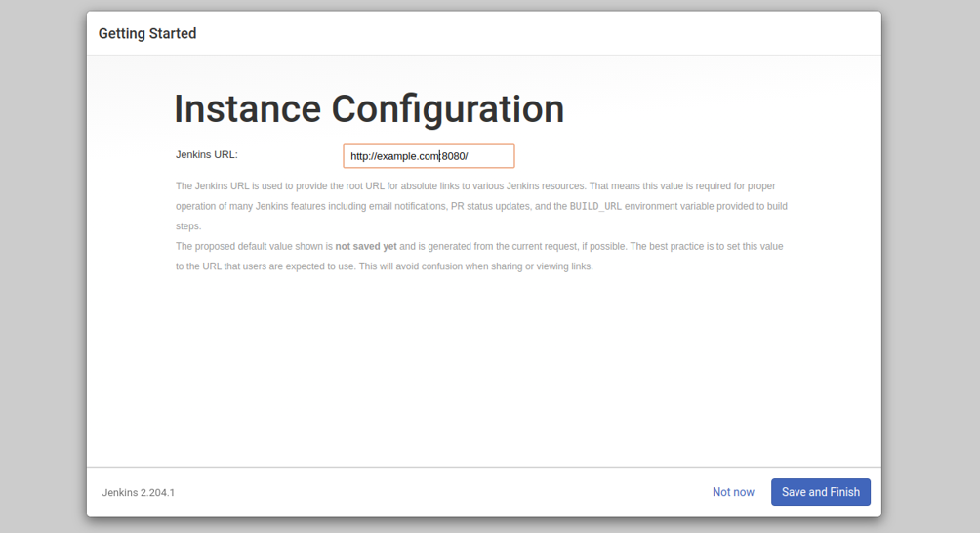The height and width of the screenshot is (533, 980).
Task: Click the Jenkins 2.204.1 version text
Action: (x=139, y=493)
